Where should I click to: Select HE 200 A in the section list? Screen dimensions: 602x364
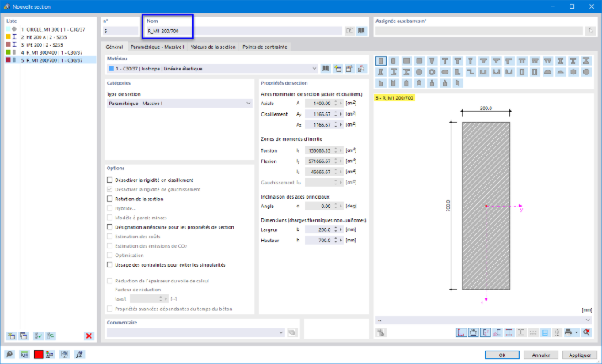pyautogui.click(x=51, y=37)
